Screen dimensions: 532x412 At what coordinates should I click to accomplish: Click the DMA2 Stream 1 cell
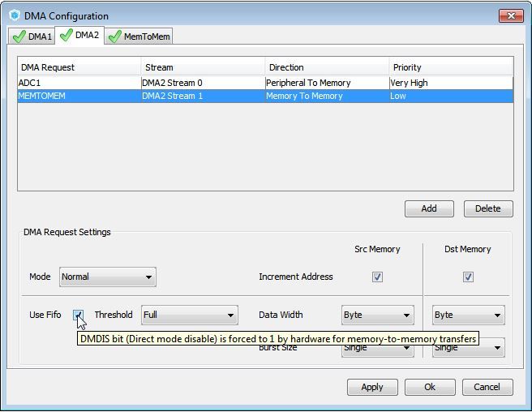point(203,96)
